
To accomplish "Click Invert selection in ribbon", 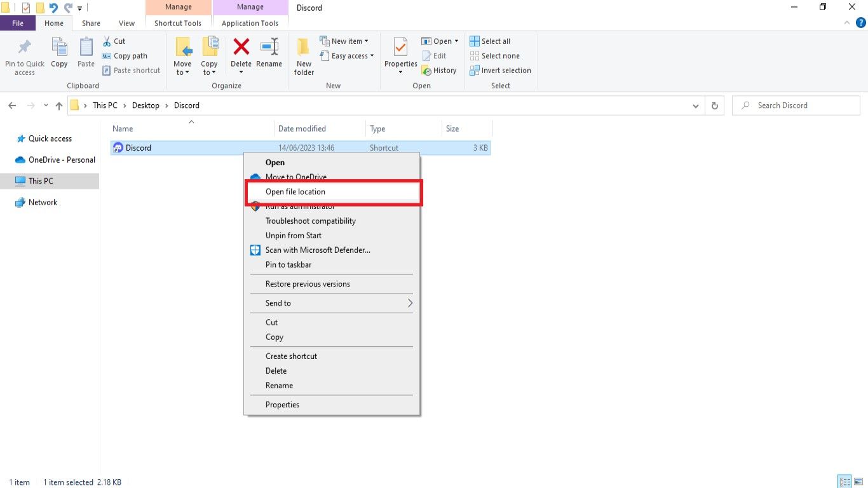I will [x=500, y=71].
